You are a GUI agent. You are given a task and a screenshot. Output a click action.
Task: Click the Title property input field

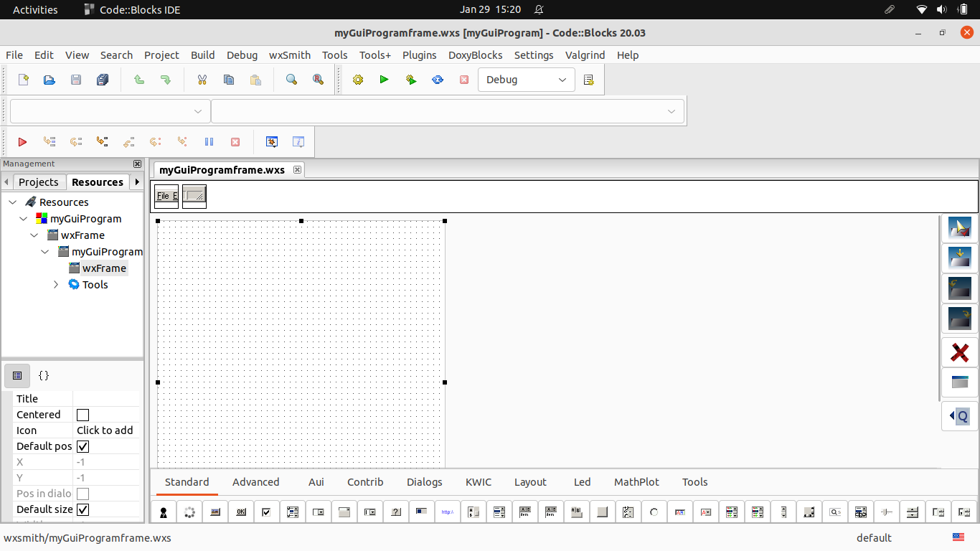coord(106,399)
